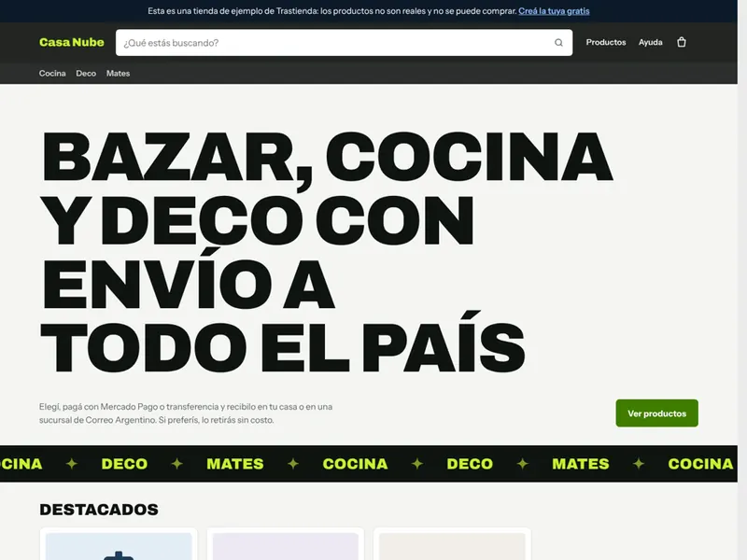Select the Mates category
Screen dimensions: 747x560
118,74
